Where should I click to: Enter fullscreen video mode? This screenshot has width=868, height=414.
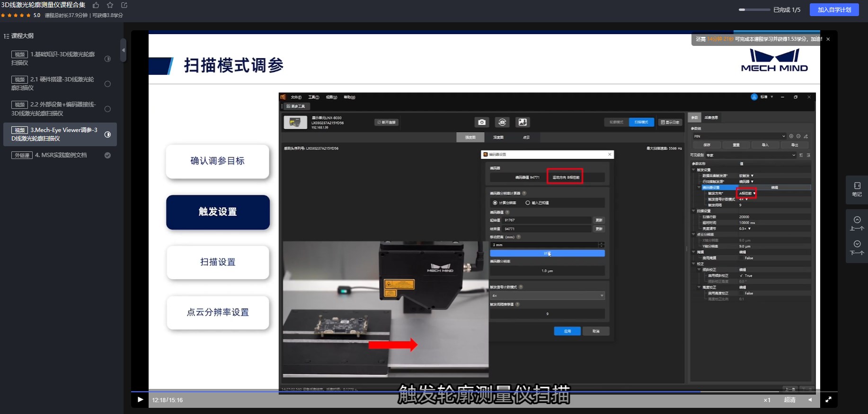pyautogui.click(x=828, y=400)
